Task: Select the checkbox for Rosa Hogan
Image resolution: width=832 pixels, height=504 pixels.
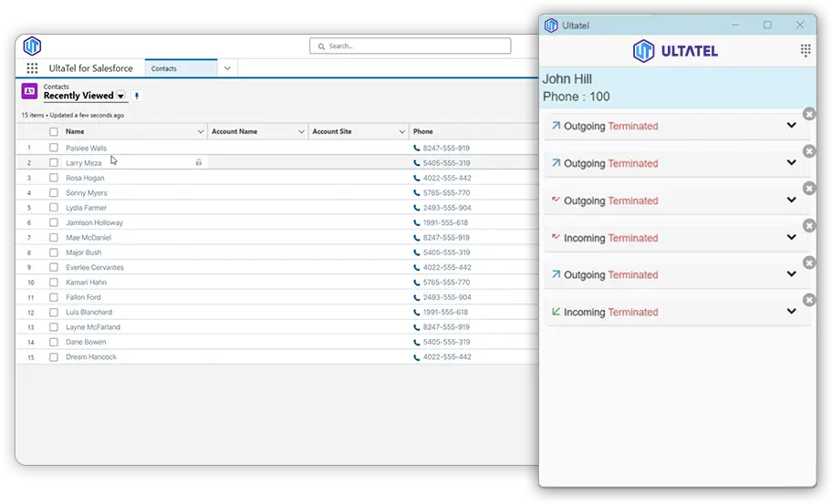Action: [x=54, y=178]
